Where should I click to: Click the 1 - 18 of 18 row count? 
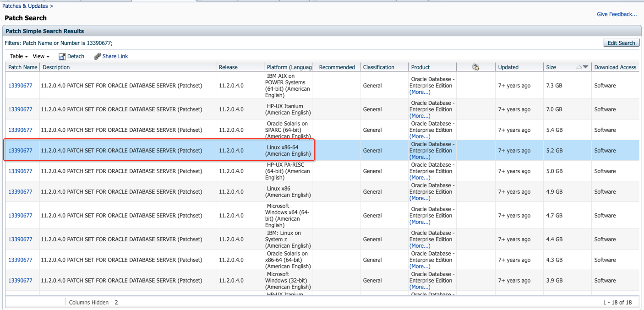point(617,303)
